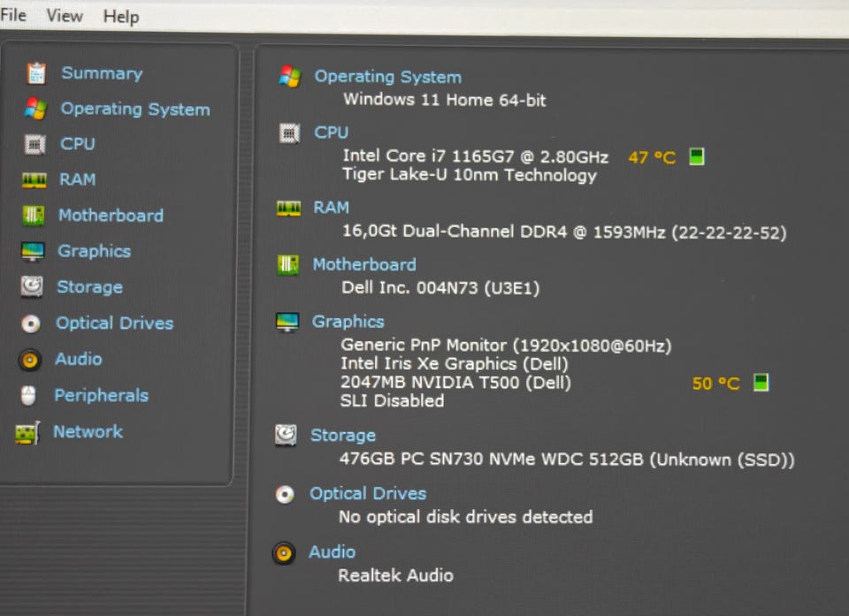
Task: Open Graphics in the sidebar
Action: coord(95,251)
